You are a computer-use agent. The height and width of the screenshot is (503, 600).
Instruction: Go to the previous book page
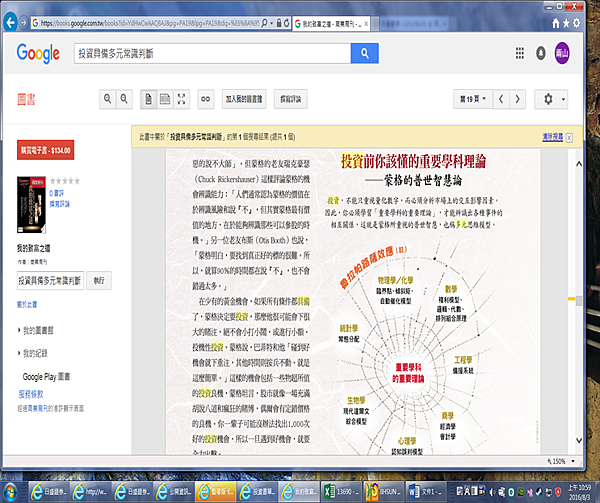(x=501, y=99)
